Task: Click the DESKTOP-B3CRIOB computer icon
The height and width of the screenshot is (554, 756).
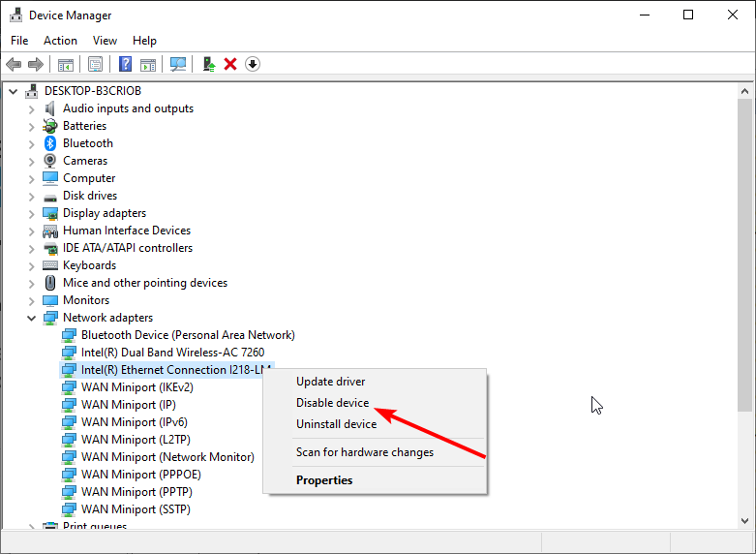Action: [x=31, y=91]
